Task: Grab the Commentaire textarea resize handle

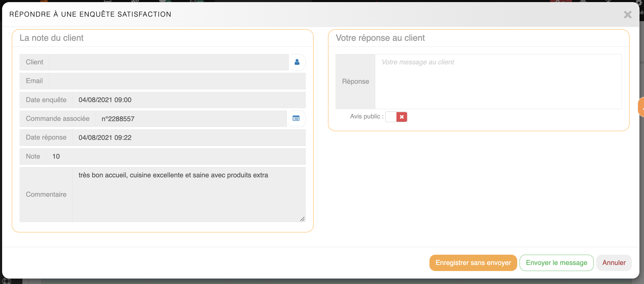Action: pyautogui.click(x=302, y=219)
